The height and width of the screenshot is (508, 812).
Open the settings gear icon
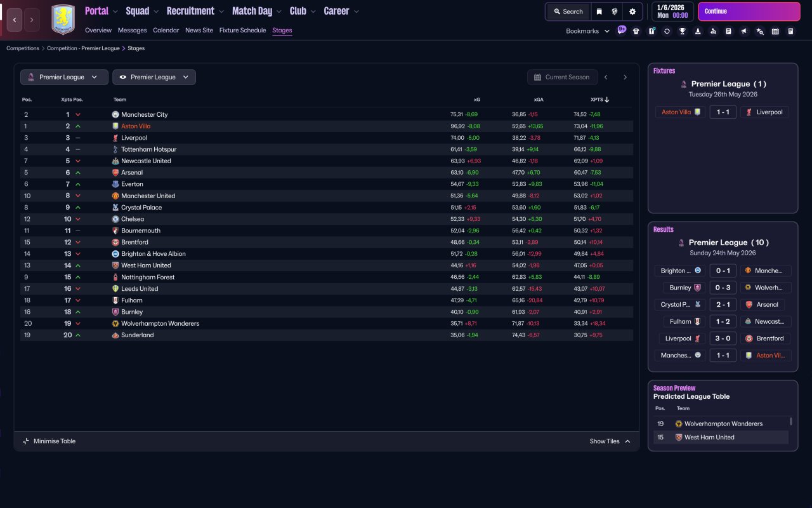coord(632,11)
